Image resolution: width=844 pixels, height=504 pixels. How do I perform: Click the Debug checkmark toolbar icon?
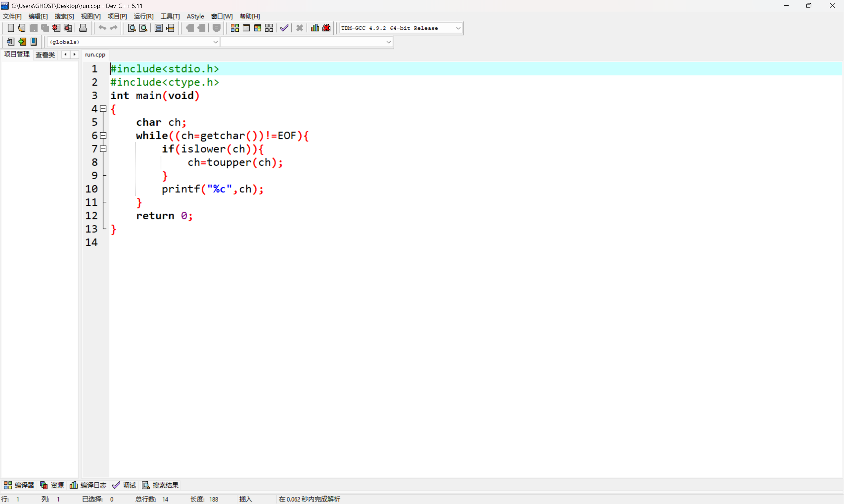pyautogui.click(x=284, y=28)
